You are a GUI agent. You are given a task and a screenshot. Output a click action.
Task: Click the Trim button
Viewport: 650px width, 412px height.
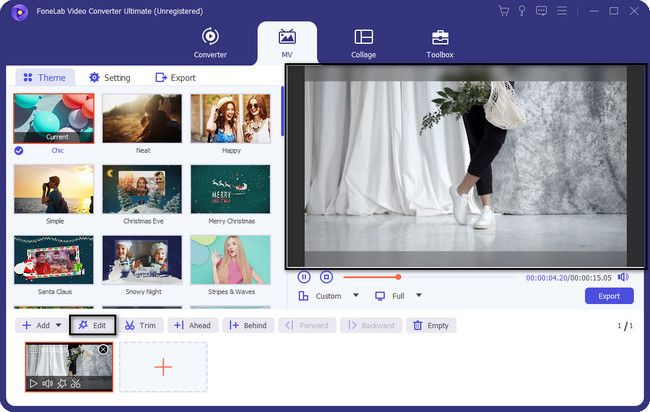141,325
